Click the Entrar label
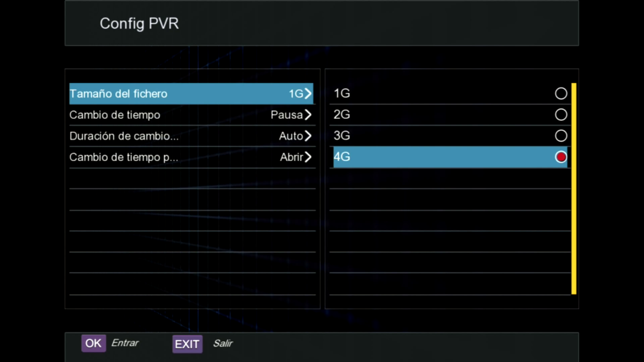This screenshot has width=644, height=362. (x=125, y=343)
